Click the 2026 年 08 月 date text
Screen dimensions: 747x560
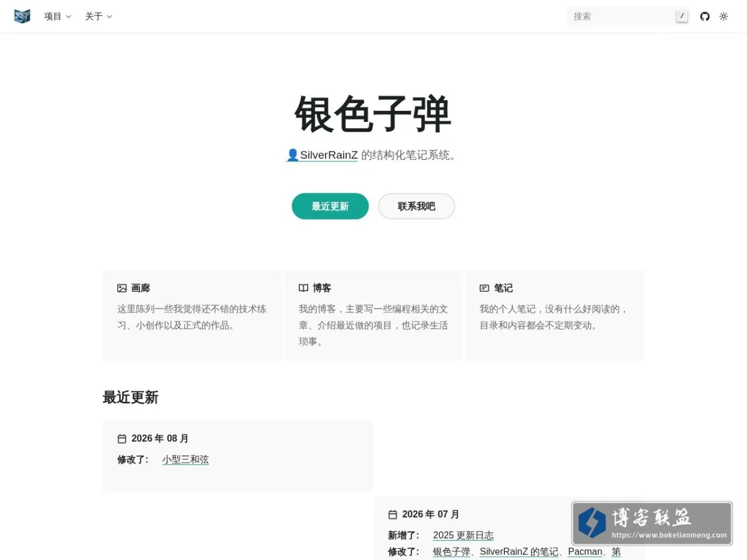160,439
